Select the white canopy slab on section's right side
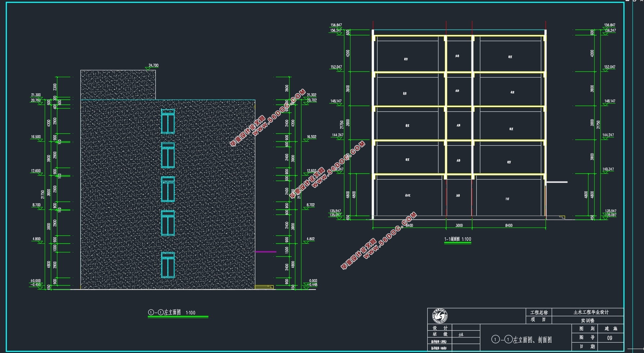Image resolution: width=644 pixels, height=353 pixels. [x=557, y=182]
